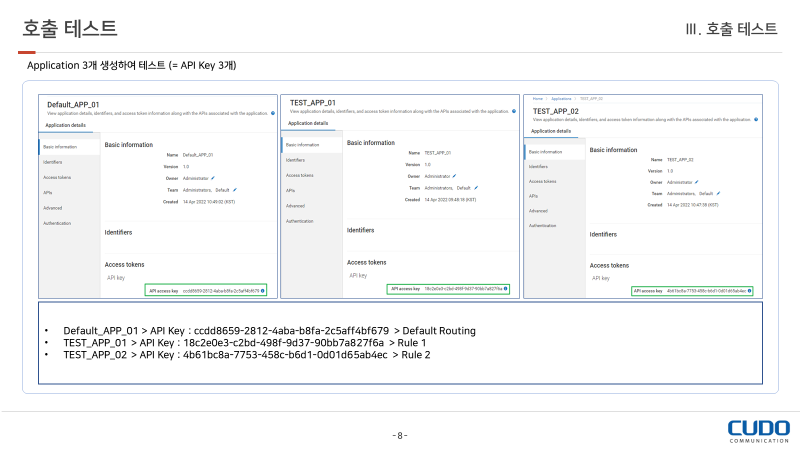Click the Team edit pencil in Default_APP_01
The image size is (800, 450).
click(x=235, y=188)
